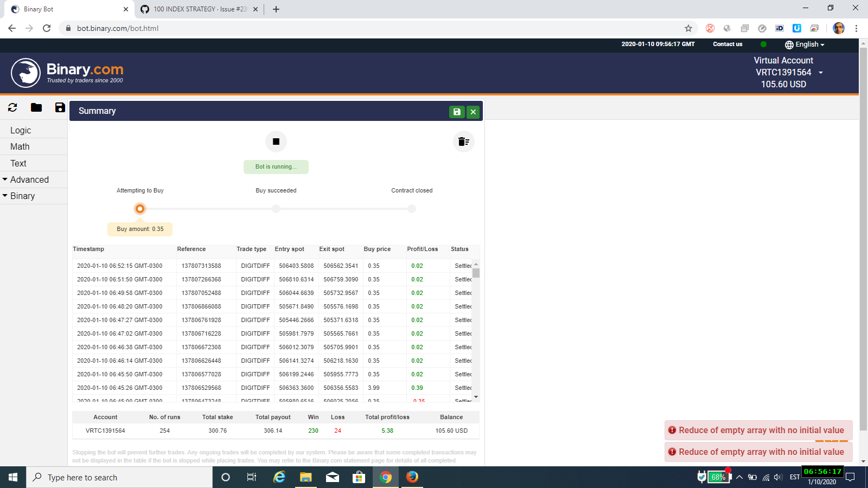Click the Buy succeeded progress marker
This screenshot has width=868, height=488.
(x=276, y=208)
